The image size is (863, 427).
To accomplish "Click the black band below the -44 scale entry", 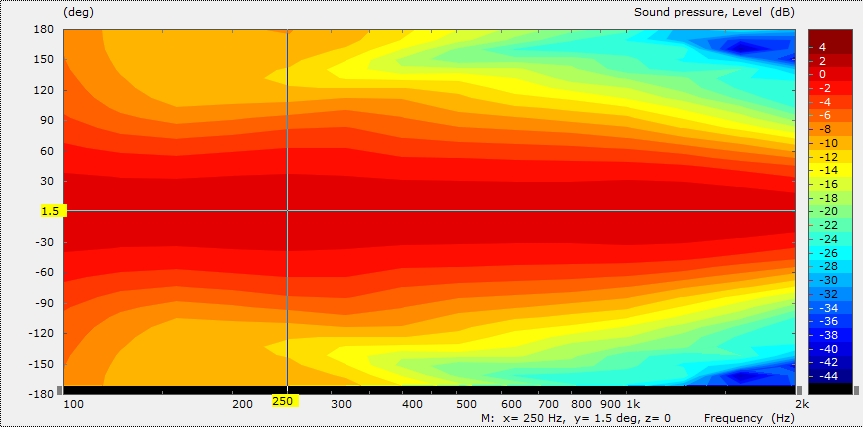I will tap(829, 388).
